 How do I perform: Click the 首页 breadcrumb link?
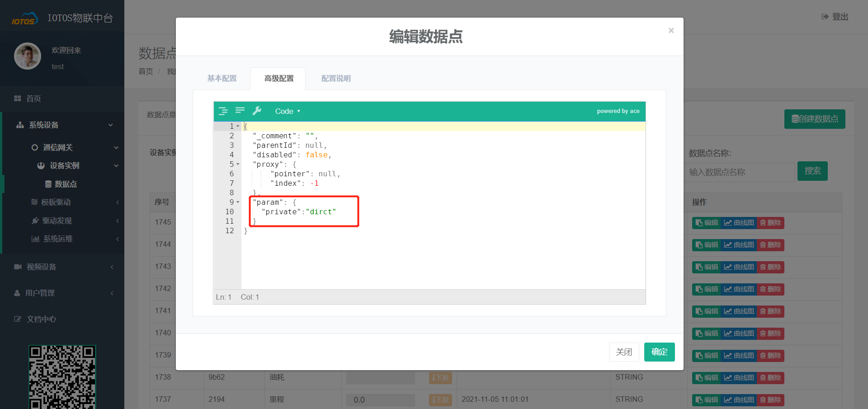[x=146, y=71]
